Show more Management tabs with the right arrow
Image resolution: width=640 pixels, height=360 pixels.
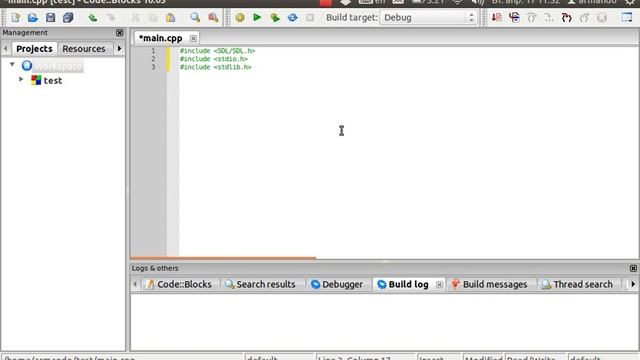[x=119, y=49]
